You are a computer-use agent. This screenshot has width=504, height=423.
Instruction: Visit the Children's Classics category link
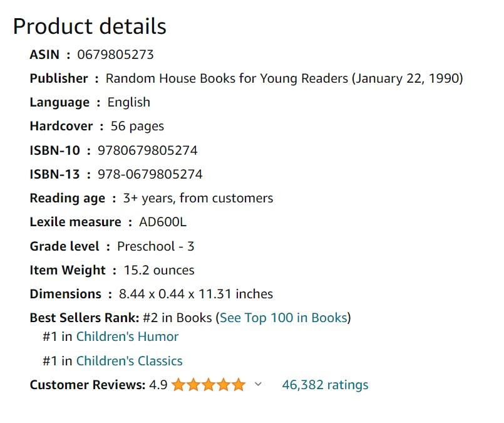[x=128, y=361]
